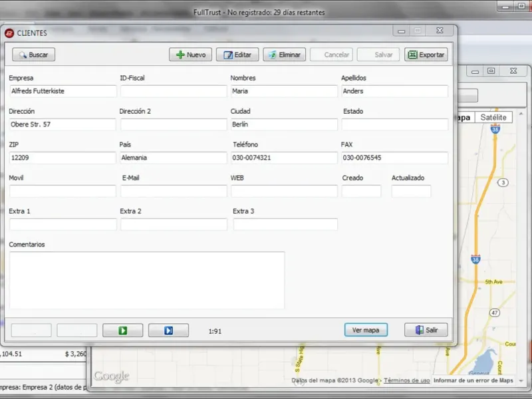532x399 pixels.
Task: Open Términos de uso link on map
Action: click(406, 380)
